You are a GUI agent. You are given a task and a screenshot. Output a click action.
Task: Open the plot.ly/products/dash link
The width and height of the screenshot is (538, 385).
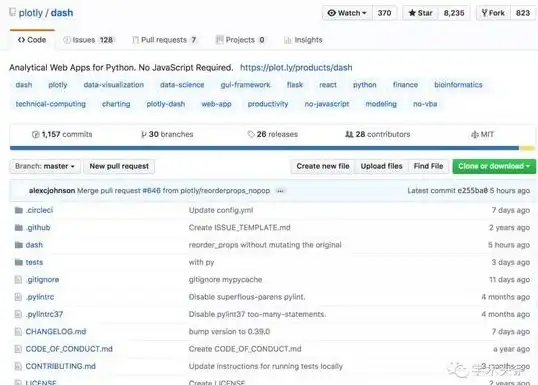point(296,68)
